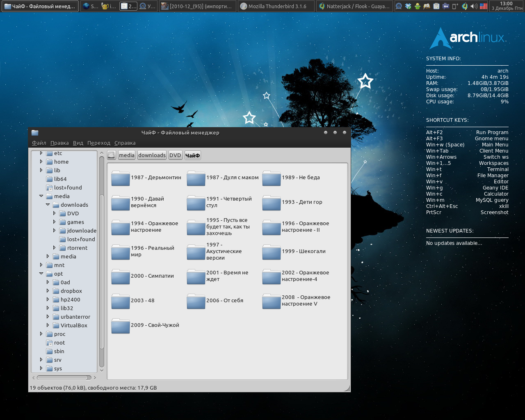Expand the rtorrent folder node
525x420 pixels.
(x=54, y=248)
